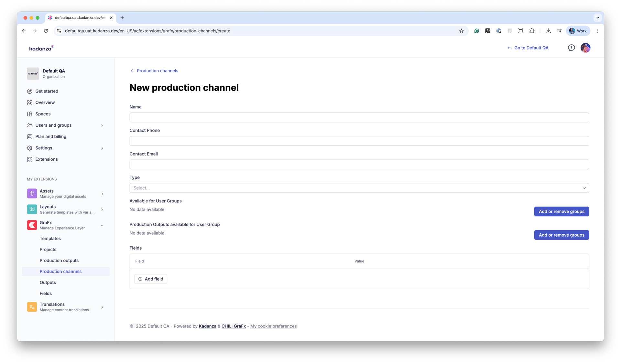Viewport: 621px width, 364px height.
Task: Bookmark page with star icon
Action: [x=461, y=31]
